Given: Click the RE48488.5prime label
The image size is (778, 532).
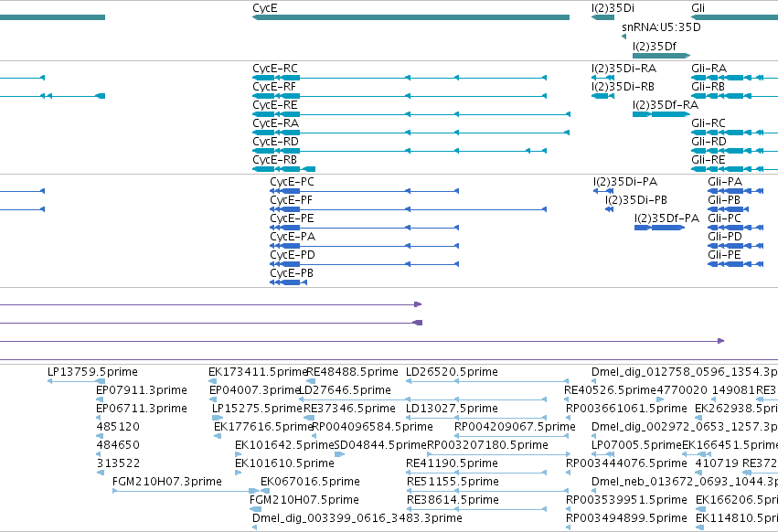Looking at the screenshot, I should point(352,372).
